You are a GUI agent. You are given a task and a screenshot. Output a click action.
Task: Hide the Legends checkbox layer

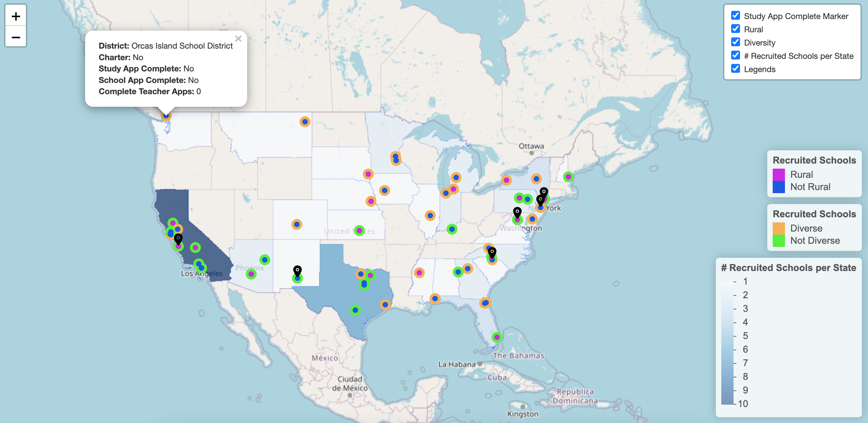point(736,69)
